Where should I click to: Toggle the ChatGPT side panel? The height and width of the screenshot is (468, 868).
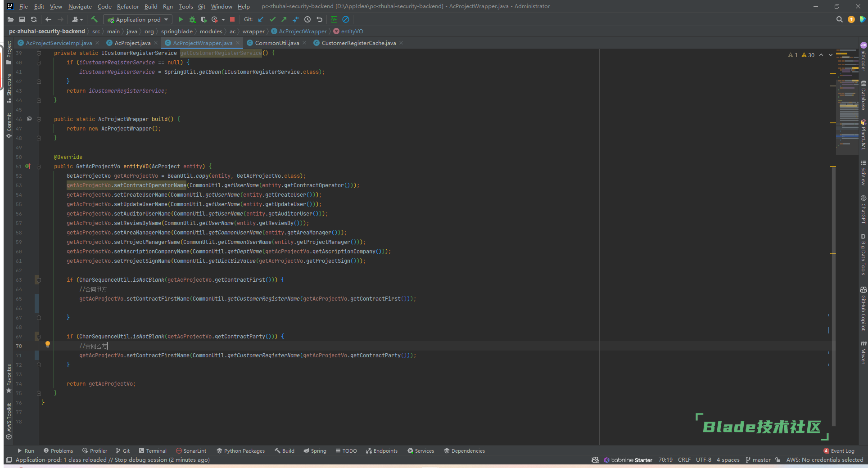click(863, 209)
